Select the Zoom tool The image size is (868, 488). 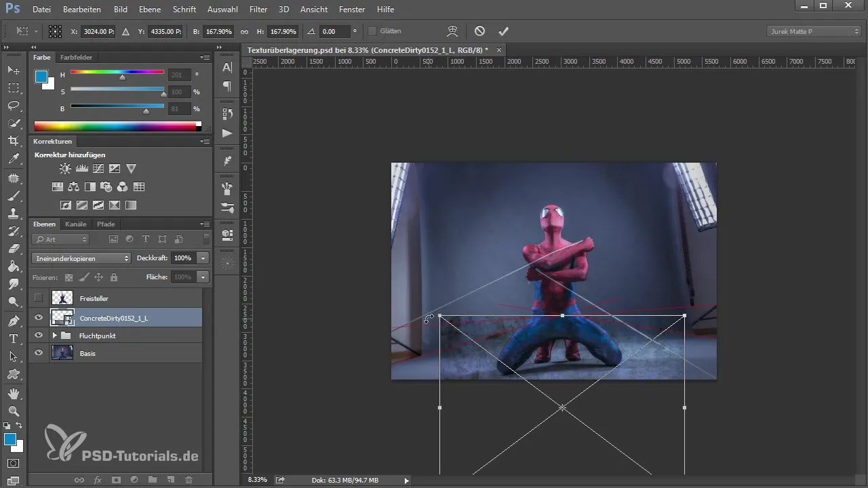(14, 411)
